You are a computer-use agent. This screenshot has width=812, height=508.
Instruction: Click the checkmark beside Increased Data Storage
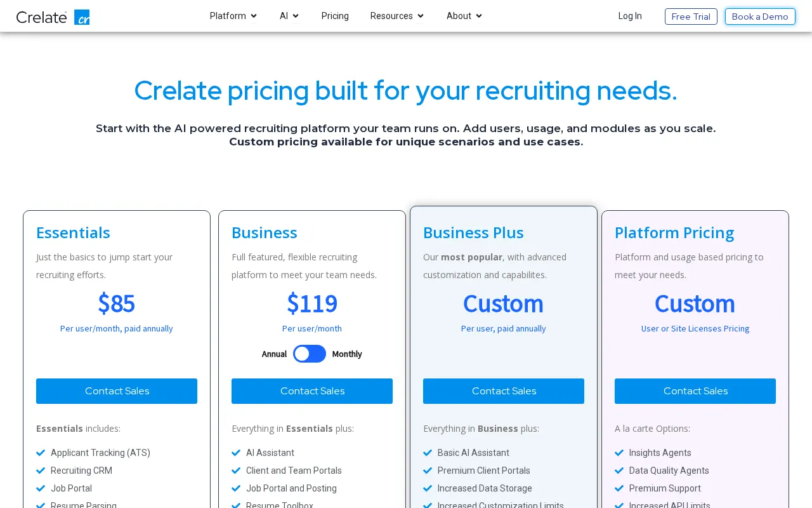pos(428,488)
